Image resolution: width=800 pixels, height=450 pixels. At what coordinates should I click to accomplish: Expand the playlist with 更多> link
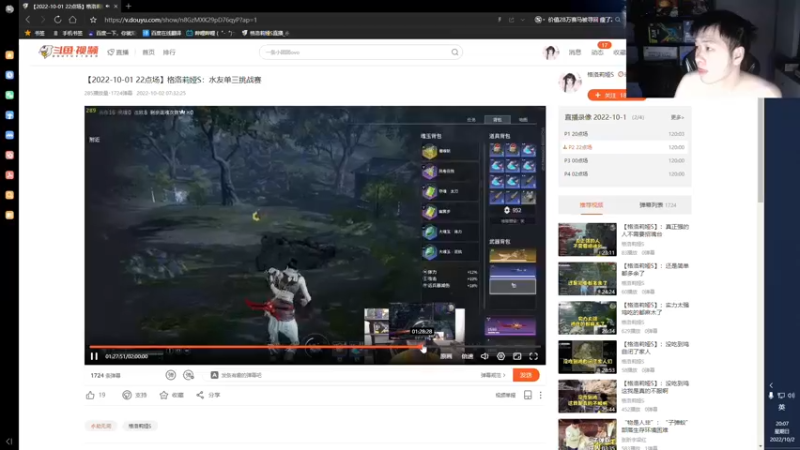point(677,117)
